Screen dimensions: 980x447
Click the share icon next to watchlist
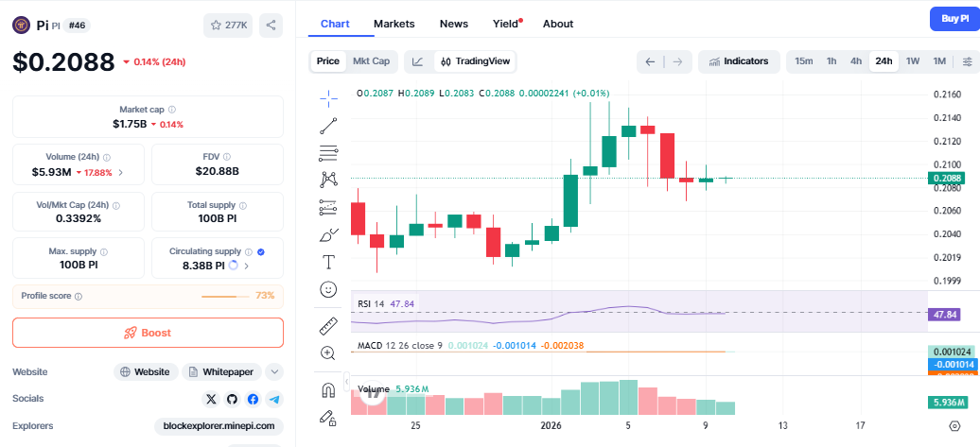pos(271,26)
